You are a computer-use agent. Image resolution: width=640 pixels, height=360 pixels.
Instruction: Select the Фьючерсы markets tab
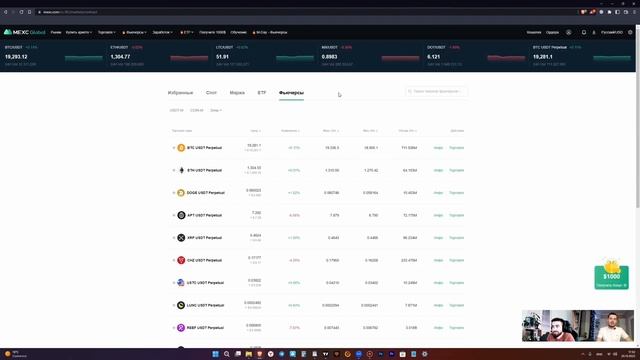[291, 93]
